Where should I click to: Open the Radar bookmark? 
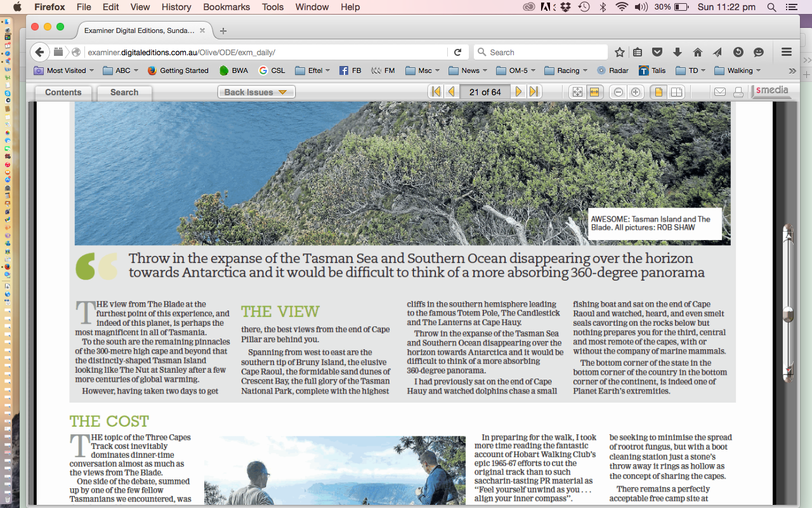[x=613, y=70]
